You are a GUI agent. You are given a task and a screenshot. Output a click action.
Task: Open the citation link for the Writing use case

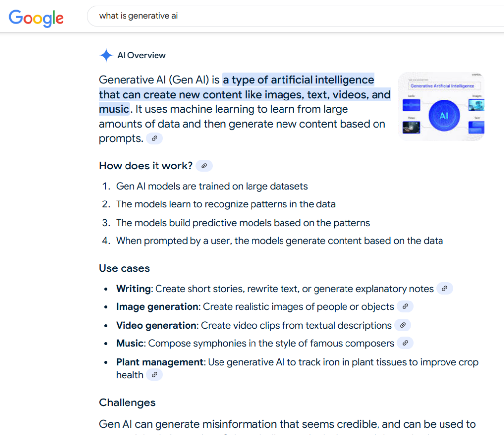pos(444,288)
